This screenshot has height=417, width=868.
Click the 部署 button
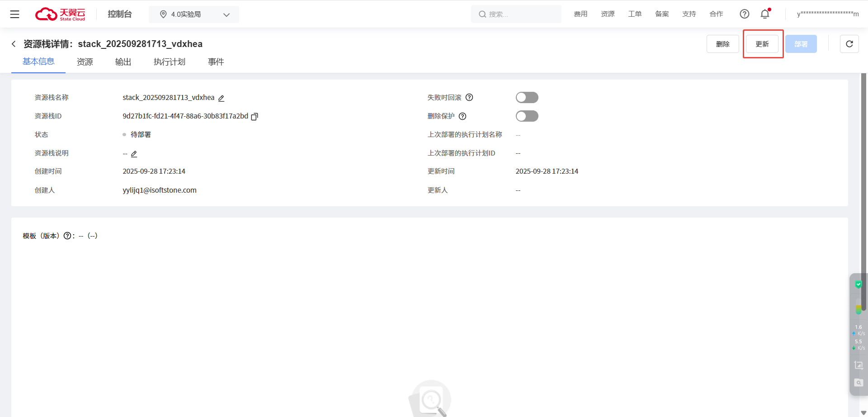(x=801, y=44)
